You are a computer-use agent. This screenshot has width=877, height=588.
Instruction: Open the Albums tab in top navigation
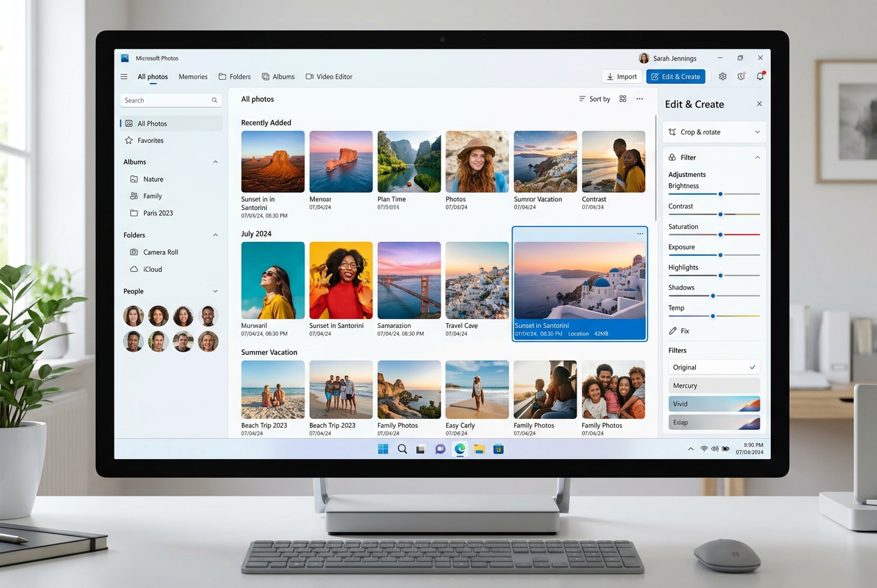(x=278, y=77)
